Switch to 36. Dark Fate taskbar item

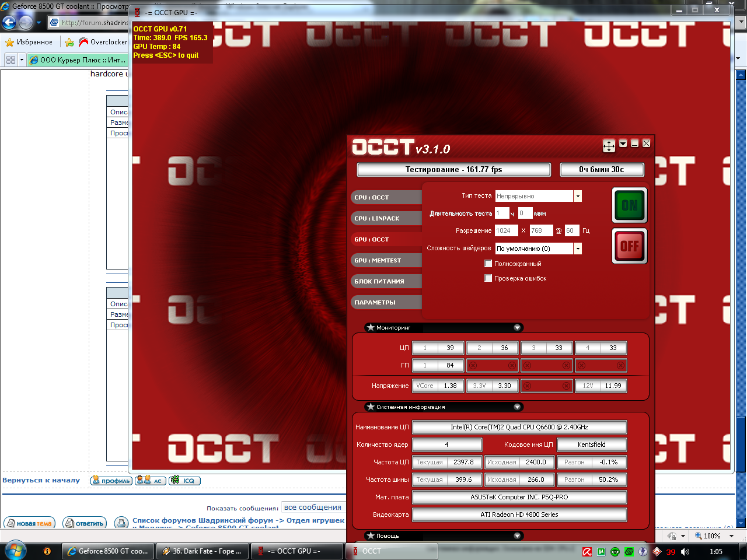(202, 551)
